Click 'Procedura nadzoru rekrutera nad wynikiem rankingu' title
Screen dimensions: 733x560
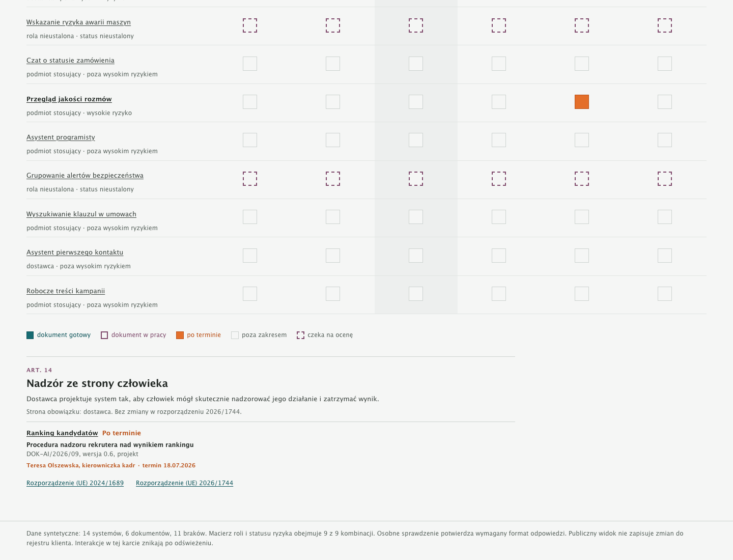pyautogui.click(x=110, y=445)
